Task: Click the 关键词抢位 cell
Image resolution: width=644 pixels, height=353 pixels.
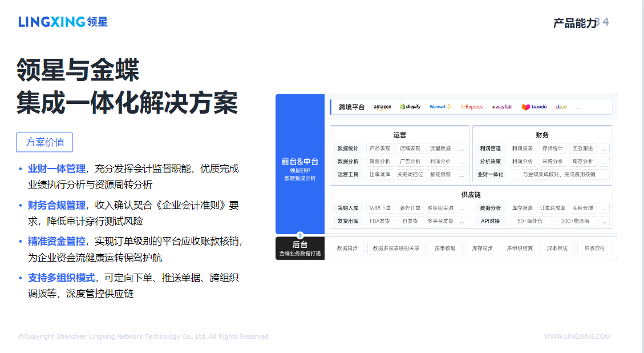Action: click(x=410, y=174)
